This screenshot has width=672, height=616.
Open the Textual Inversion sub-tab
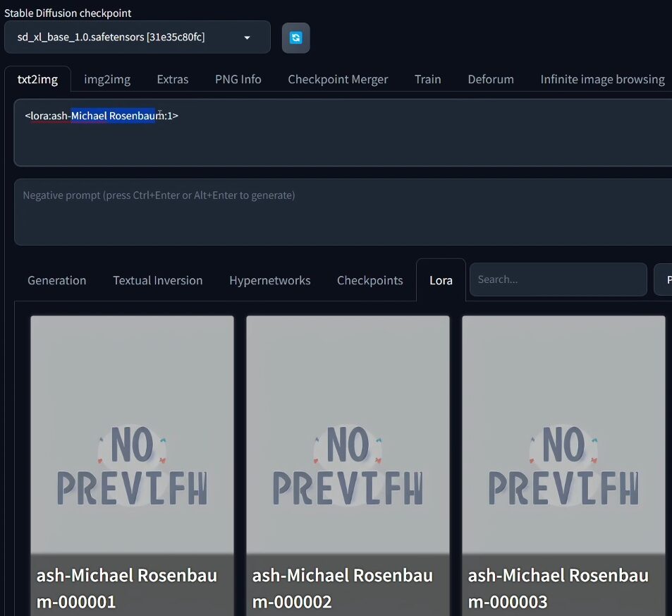pos(157,280)
